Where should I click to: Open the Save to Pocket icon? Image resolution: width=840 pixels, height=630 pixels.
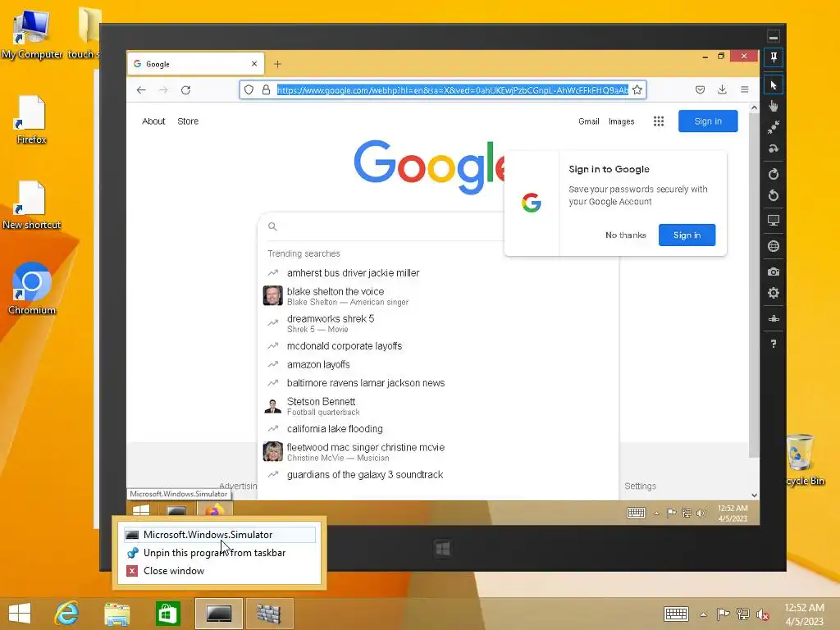click(x=701, y=90)
